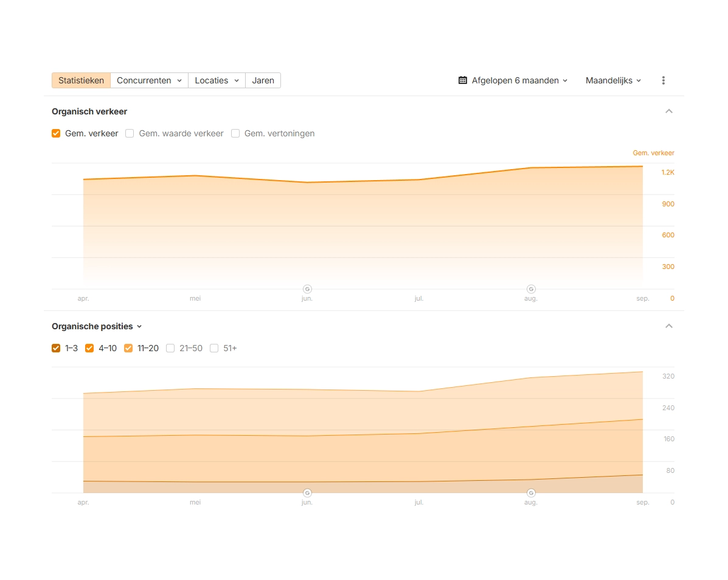The image size is (728, 580).
Task: Click the Google update marker at aug. in positions chart
Action: click(531, 493)
